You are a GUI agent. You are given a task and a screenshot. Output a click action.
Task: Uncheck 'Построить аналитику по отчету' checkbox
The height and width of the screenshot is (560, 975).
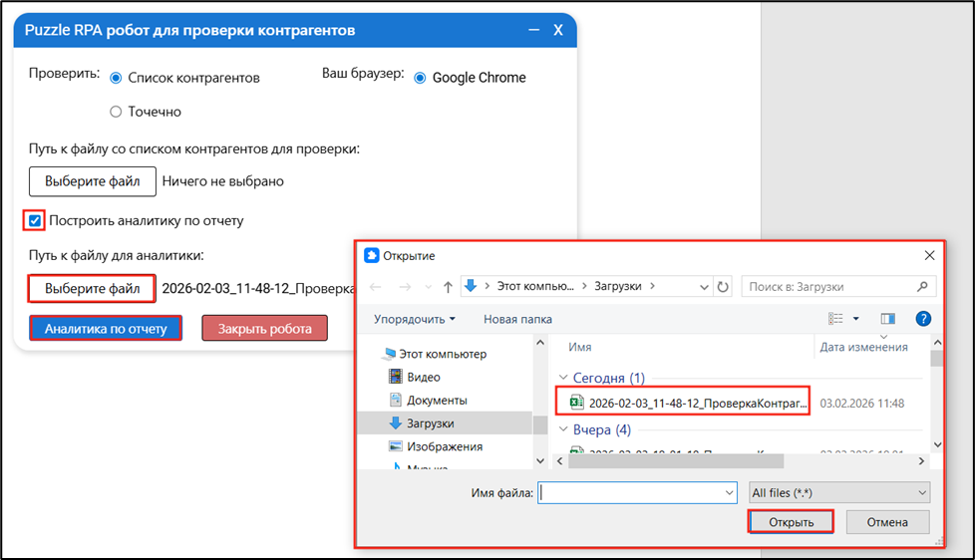36,220
